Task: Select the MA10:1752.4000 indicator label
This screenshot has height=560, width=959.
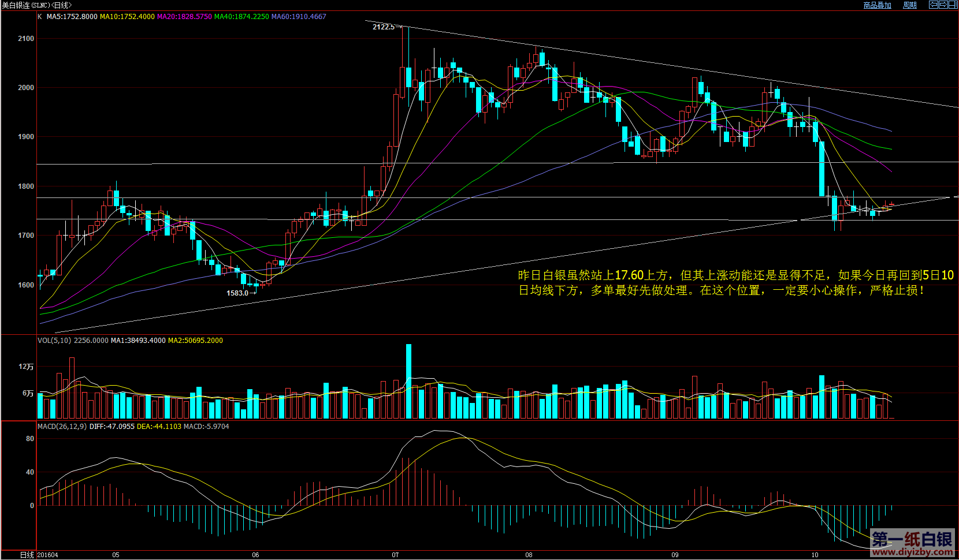Action: 127,17
